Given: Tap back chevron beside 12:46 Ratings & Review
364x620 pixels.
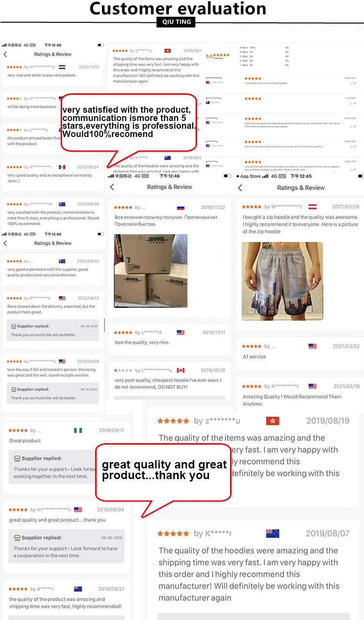Looking at the screenshot, I should 112,187.
